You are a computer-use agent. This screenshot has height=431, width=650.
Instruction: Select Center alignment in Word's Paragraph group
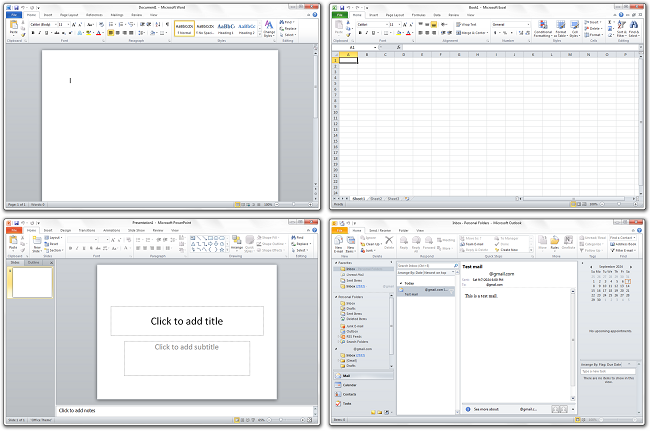118,33
